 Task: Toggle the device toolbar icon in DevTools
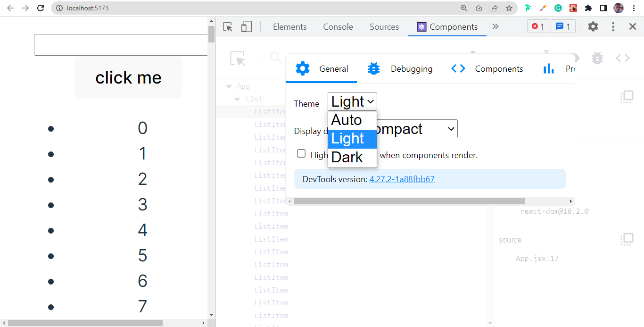coord(247,27)
